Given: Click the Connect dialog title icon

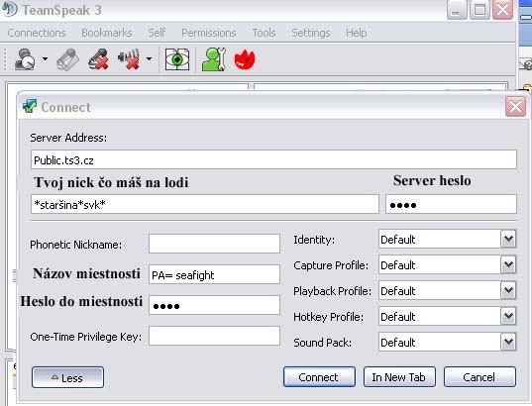Looking at the screenshot, I should 30,107.
